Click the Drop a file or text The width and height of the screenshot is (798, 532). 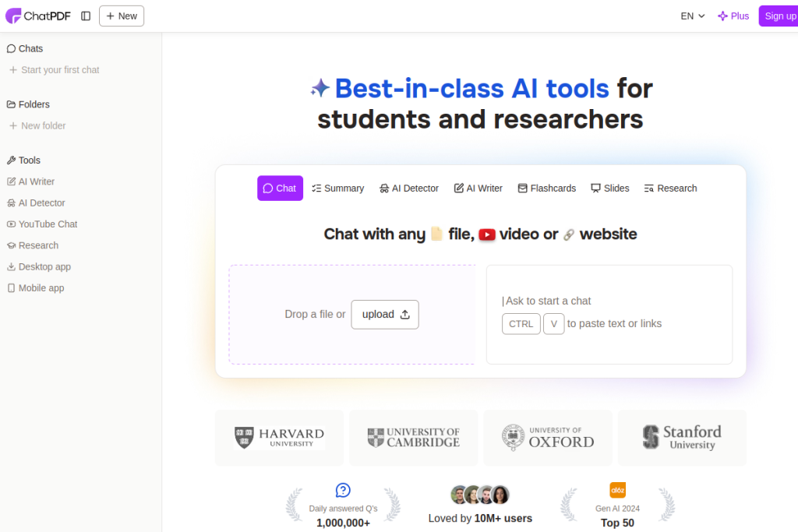point(315,315)
